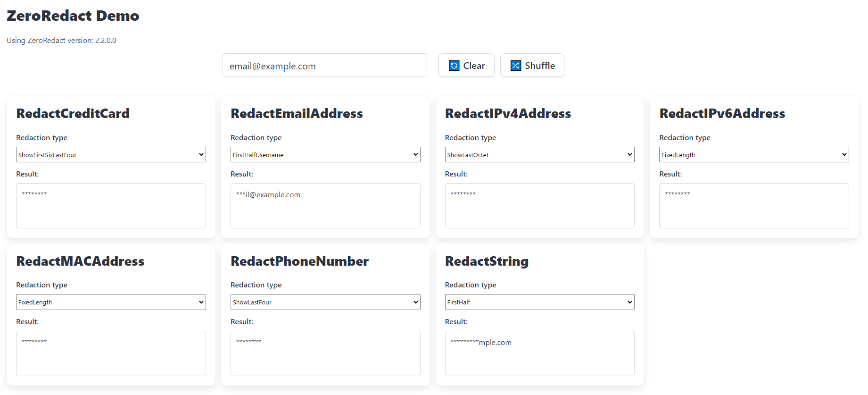Click the ZeroRedact Demo page title
Viewport: 868px width, 395px height.
(x=73, y=16)
